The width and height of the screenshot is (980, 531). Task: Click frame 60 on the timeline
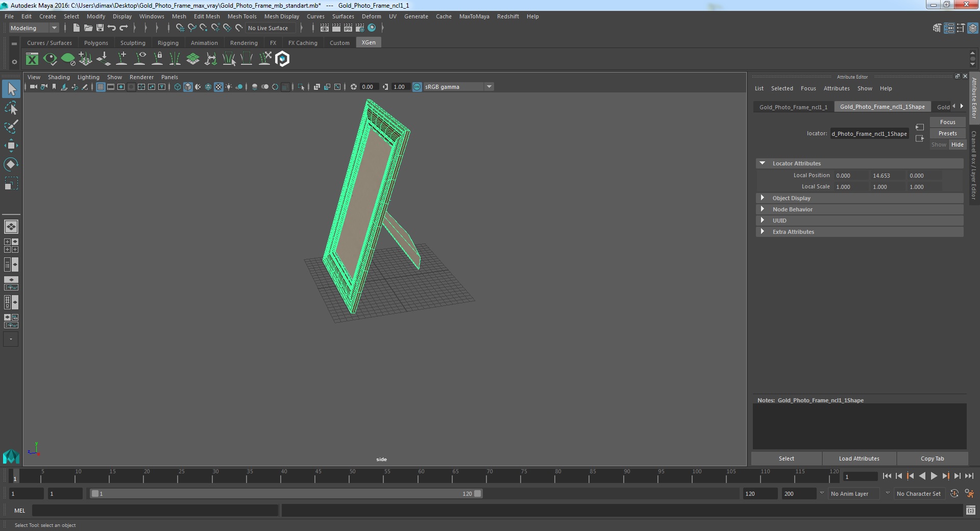(x=421, y=477)
